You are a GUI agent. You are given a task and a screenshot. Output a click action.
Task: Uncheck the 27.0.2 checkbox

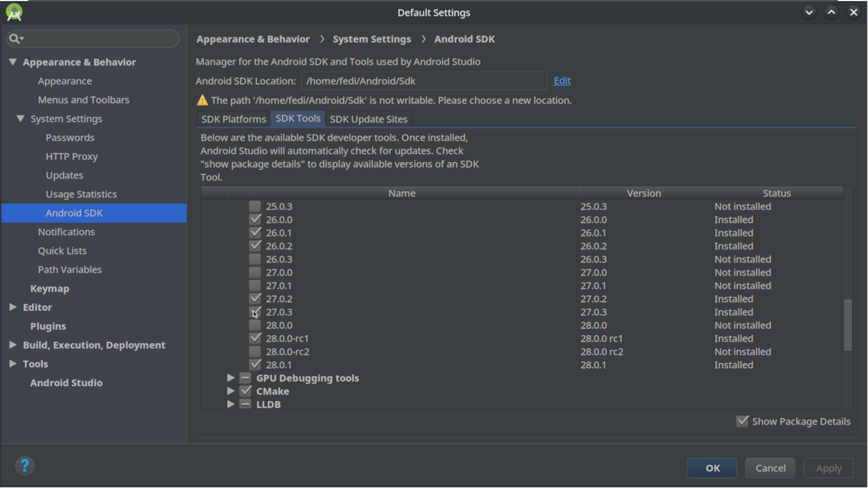pos(255,299)
